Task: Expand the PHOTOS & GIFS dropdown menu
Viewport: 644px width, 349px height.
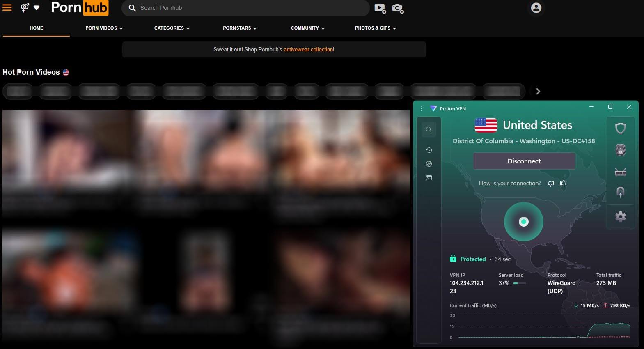Action: click(376, 28)
